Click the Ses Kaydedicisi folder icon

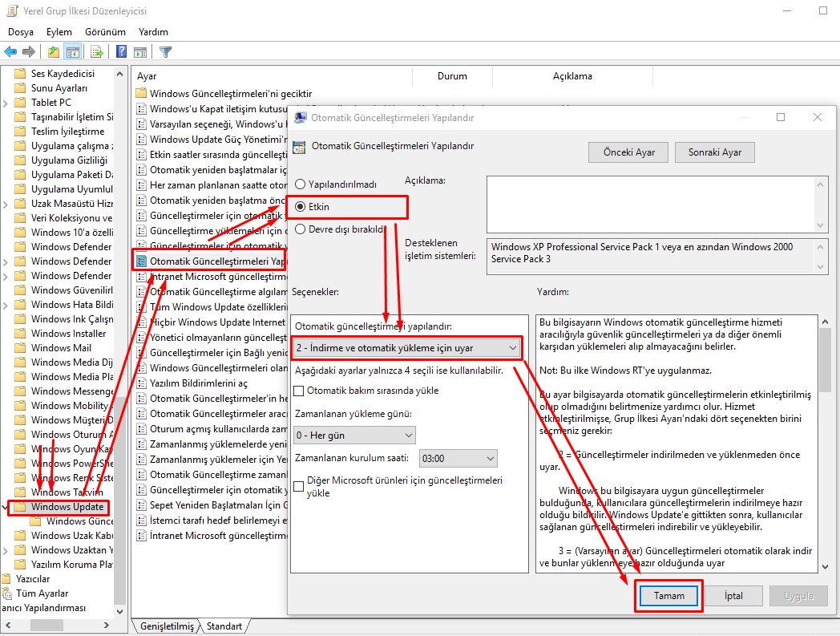point(20,74)
